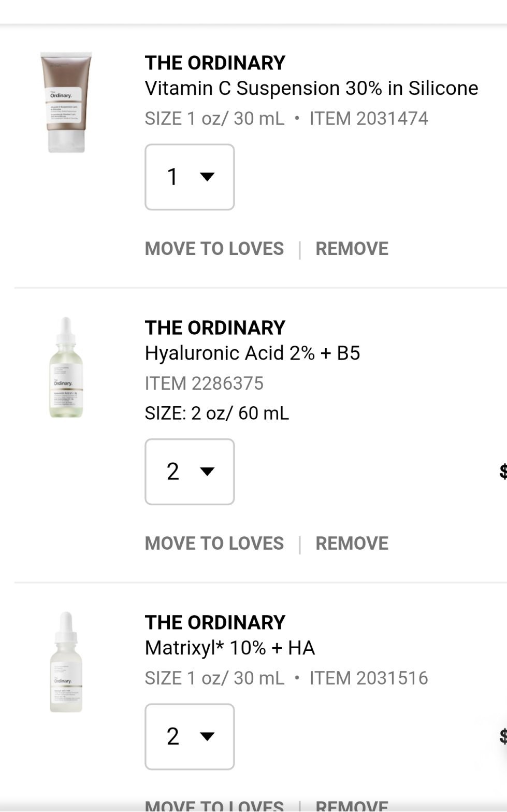Click THE ORDINARY brand above Vitamin C Suspension
This screenshot has width=507, height=812.
tap(215, 63)
